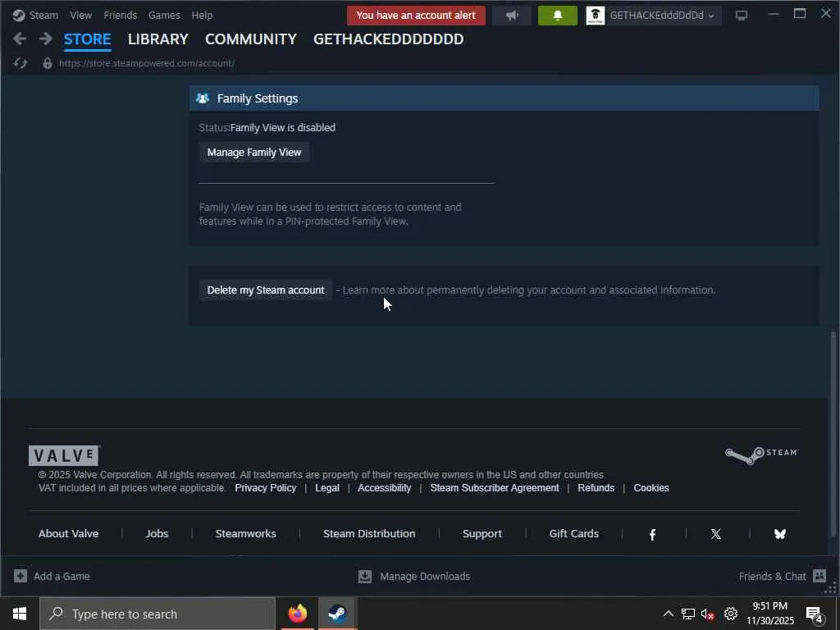Open the View menu
The width and height of the screenshot is (840, 630).
click(81, 15)
